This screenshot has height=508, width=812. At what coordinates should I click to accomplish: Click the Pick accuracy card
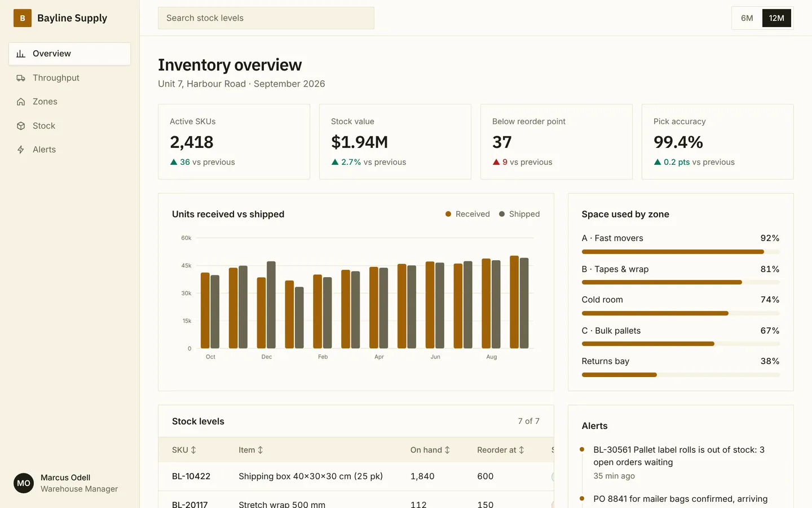tap(718, 142)
